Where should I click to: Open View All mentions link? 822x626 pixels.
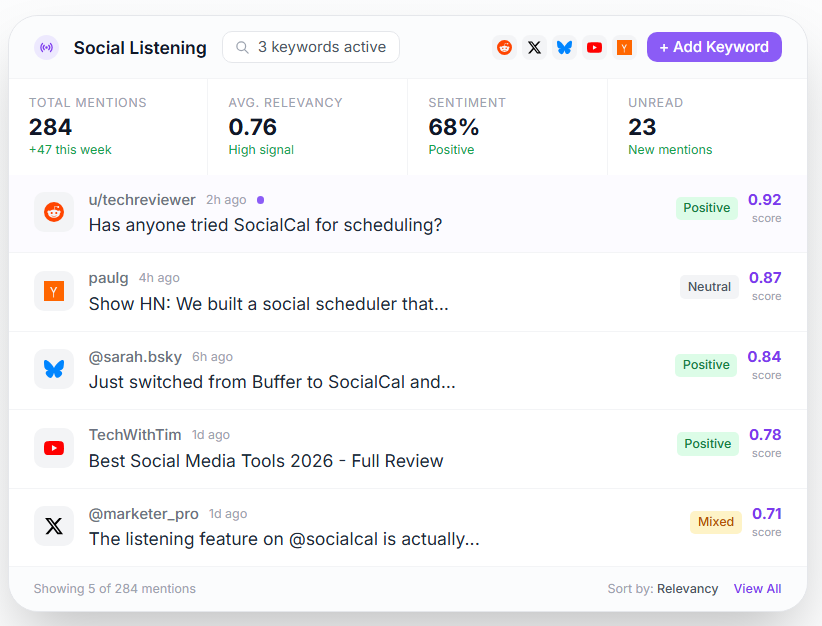click(x=757, y=589)
